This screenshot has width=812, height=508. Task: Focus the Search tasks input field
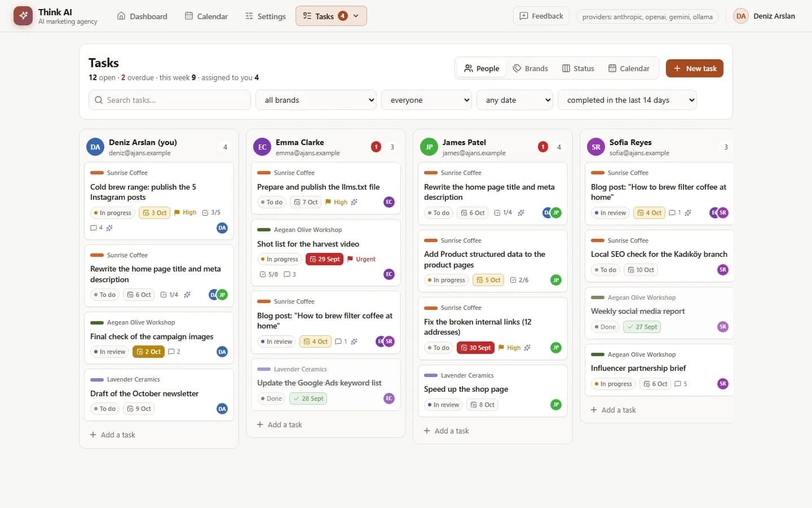coord(170,100)
